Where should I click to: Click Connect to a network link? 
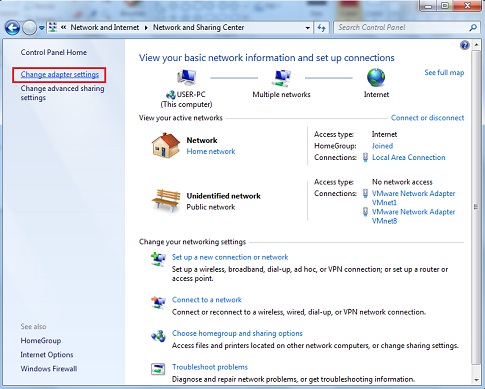pos(207,300)
